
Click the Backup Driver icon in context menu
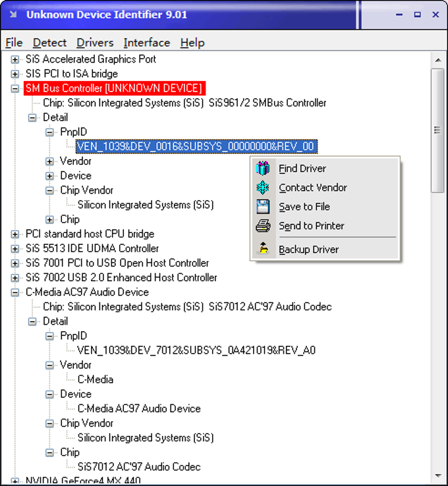click(x=263, y=250)
